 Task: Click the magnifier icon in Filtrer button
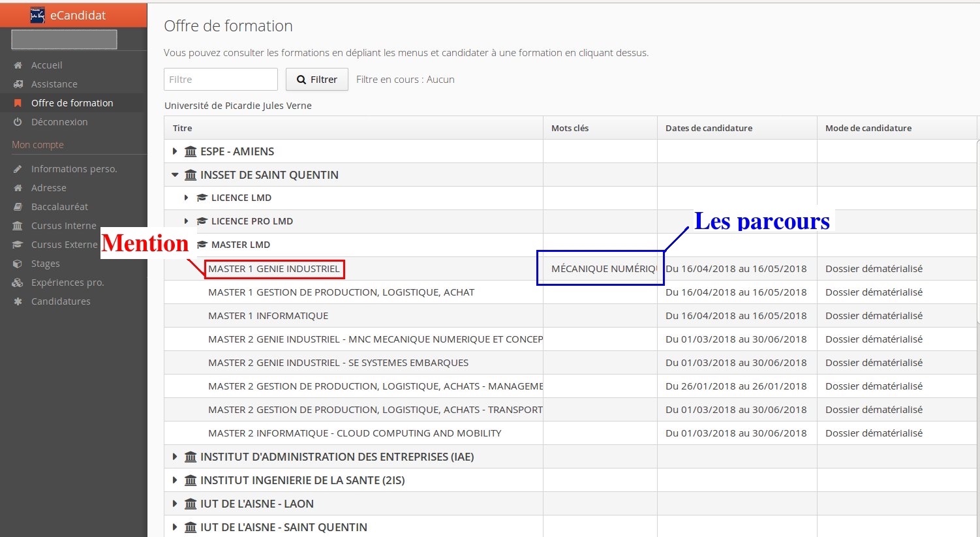pos(301,80)
